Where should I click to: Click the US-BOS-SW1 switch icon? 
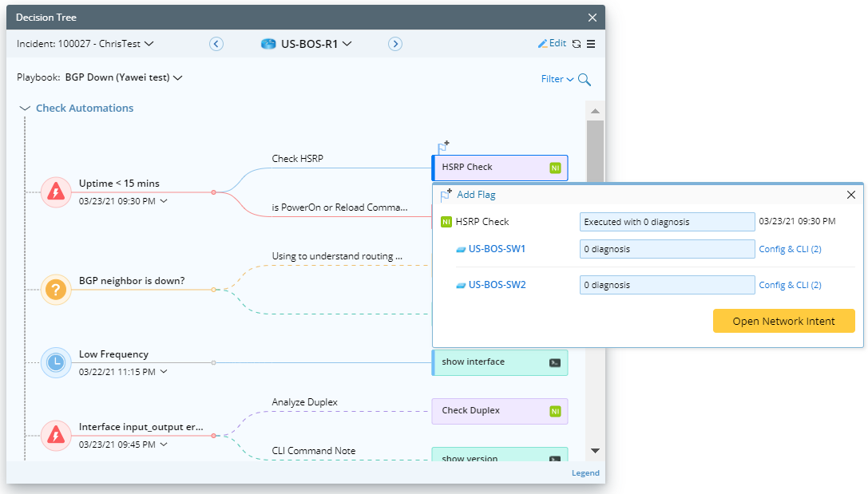(x=461, y=250)
